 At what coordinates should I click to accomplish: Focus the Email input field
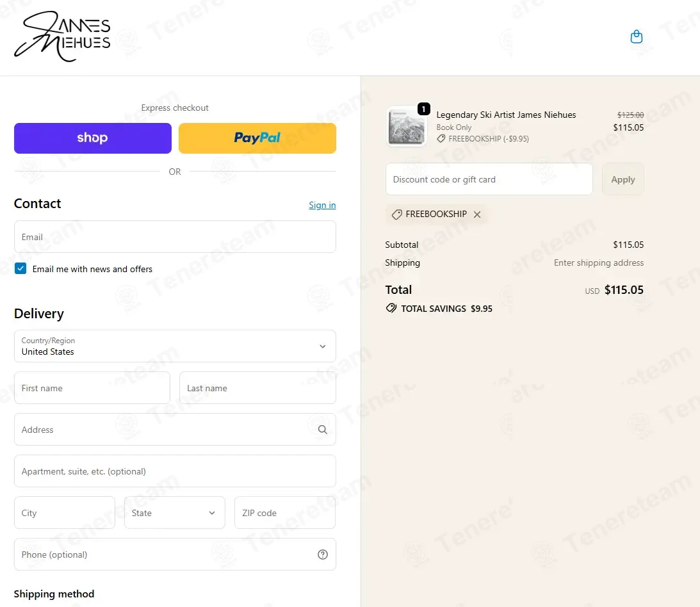tap(175, 236)
